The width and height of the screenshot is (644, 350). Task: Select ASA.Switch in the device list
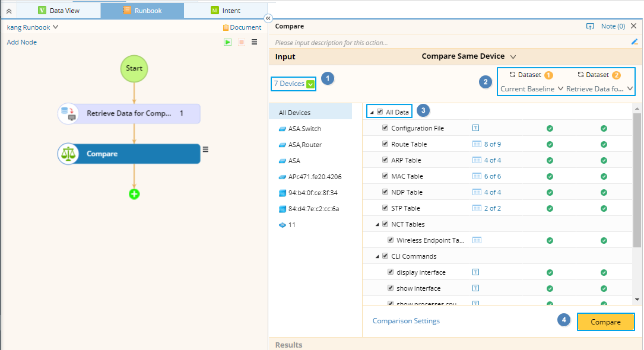[306, 128]
